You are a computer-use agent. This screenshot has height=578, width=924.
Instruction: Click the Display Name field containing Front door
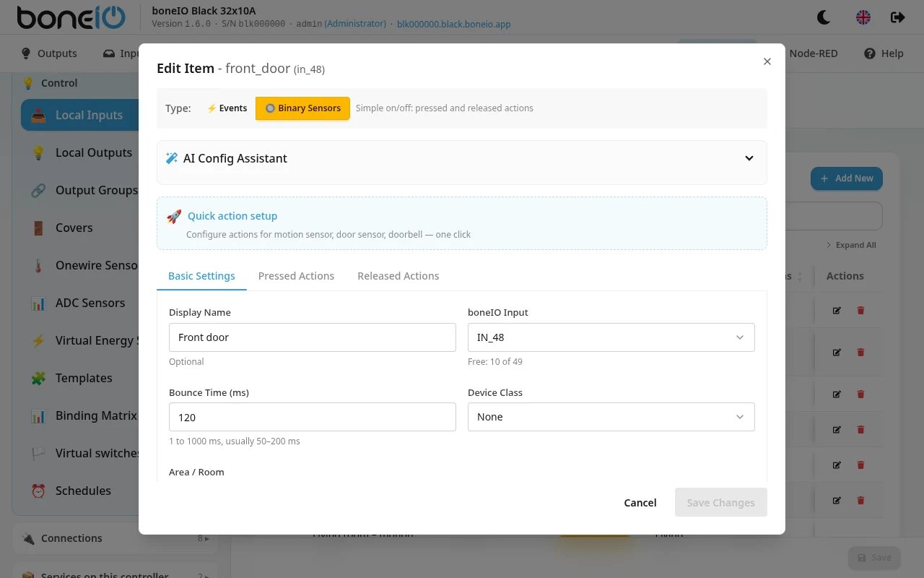pyautogui.click(x=313, y=337)
